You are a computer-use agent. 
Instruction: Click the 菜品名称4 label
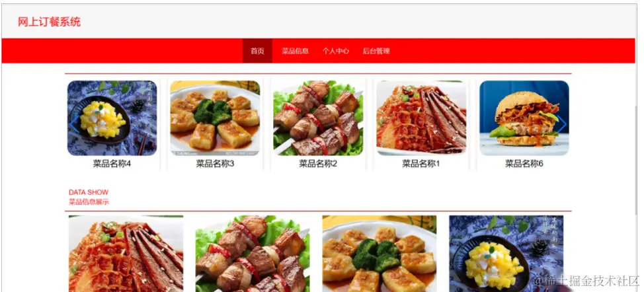(x=112, y=164)
